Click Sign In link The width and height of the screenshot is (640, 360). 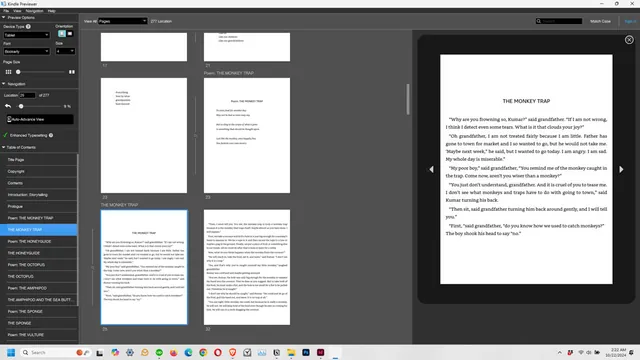630,21
